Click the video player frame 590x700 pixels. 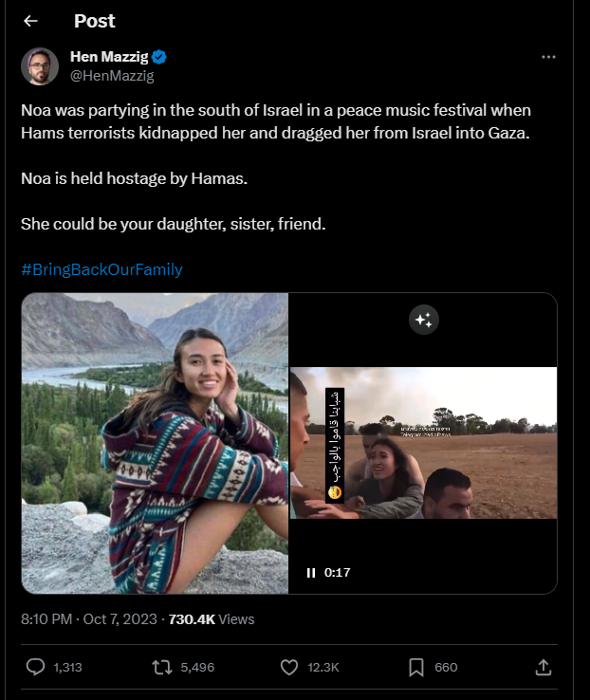pos(423,443)
